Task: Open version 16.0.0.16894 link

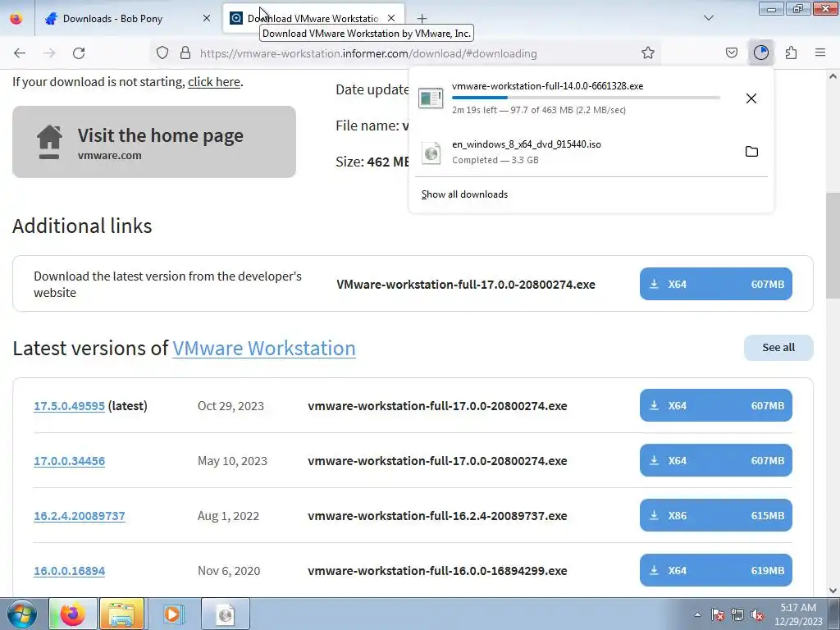Action: [69, 571]
